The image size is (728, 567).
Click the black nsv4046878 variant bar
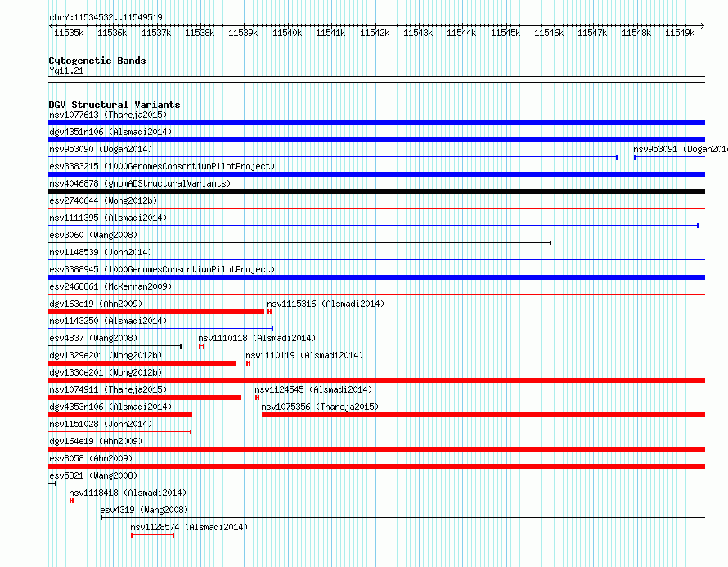click(x=376, y=191)
